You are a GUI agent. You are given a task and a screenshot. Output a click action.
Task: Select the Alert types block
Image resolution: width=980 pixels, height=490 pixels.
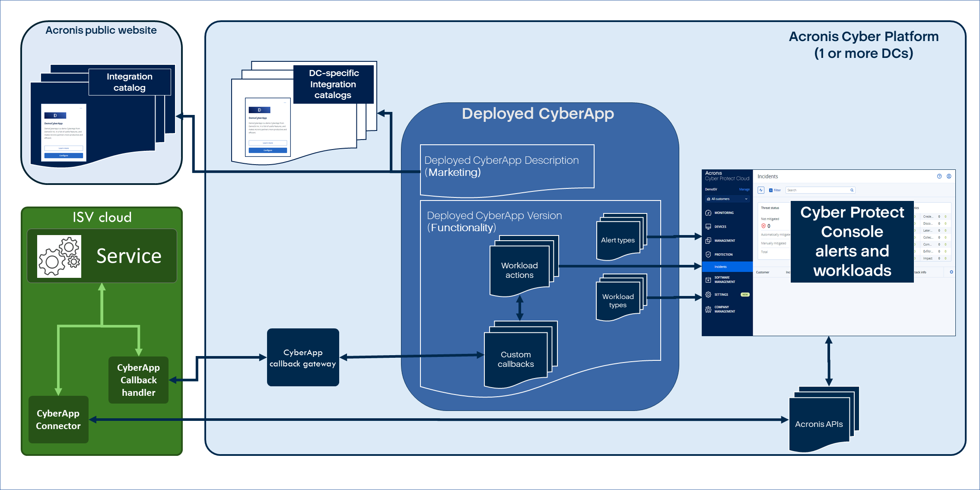(621, 237)
